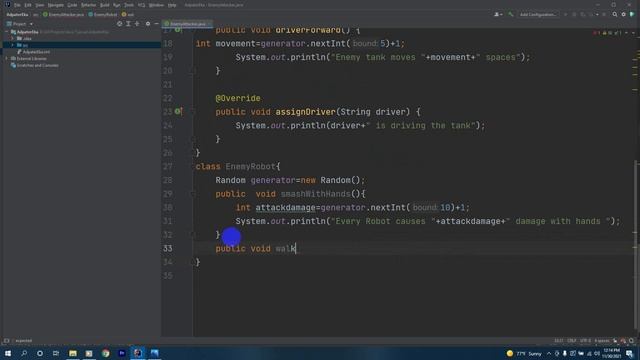The image size is (640, 360).
Task: Click the JetBrains Toolbox icon at far right of toolbar
Action: coord(632,14)
